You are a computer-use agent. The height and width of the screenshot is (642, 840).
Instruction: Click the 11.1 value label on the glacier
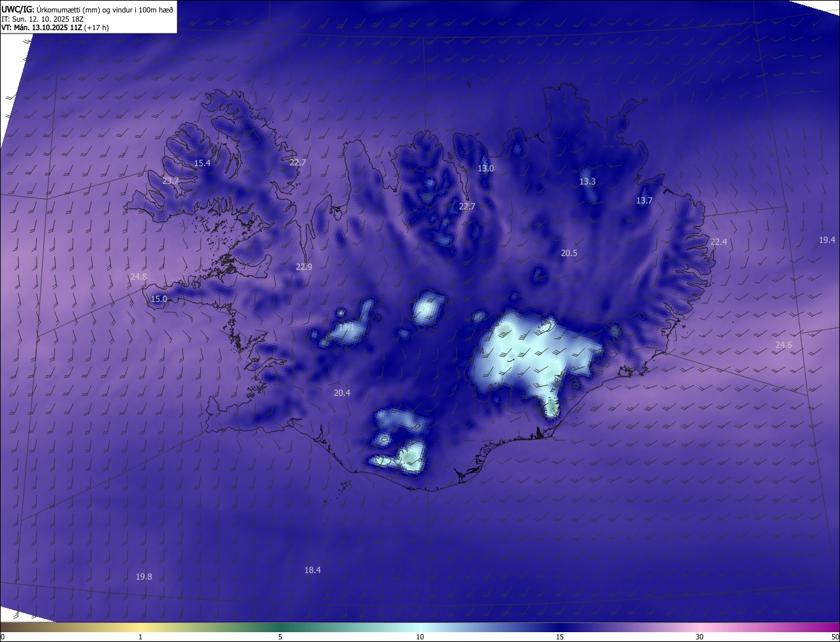pos(346,326)
